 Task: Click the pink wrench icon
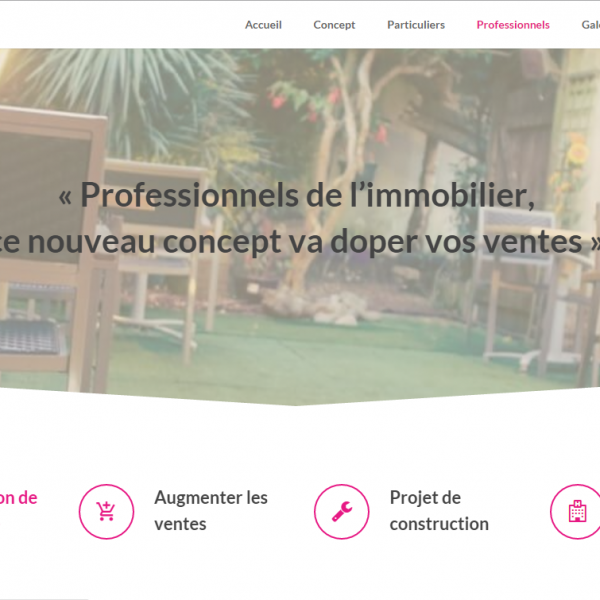point(342,512)
